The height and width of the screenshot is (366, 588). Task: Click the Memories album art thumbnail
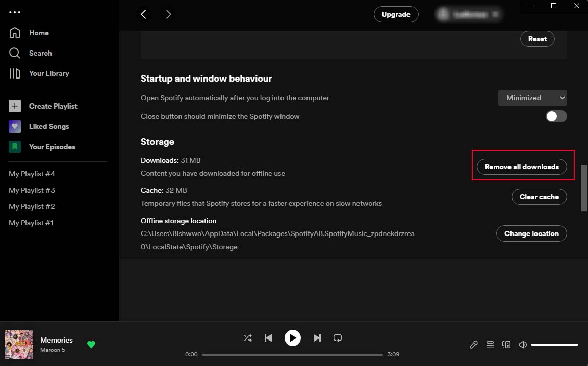[x=19, y=344]
